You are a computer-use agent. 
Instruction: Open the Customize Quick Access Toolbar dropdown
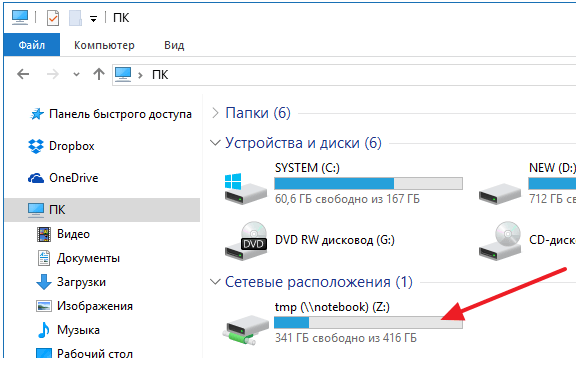94,19
